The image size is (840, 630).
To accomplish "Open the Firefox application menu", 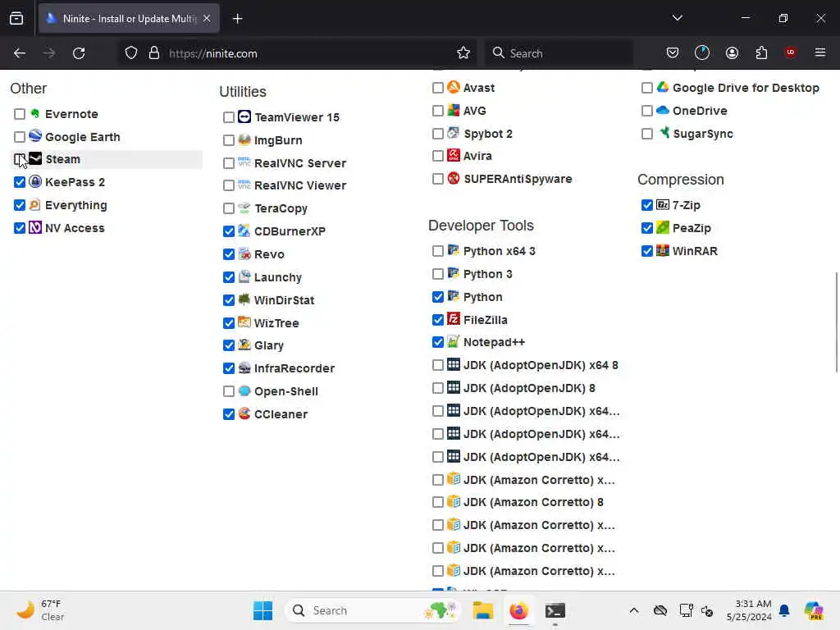I will (x=819, y=52).
